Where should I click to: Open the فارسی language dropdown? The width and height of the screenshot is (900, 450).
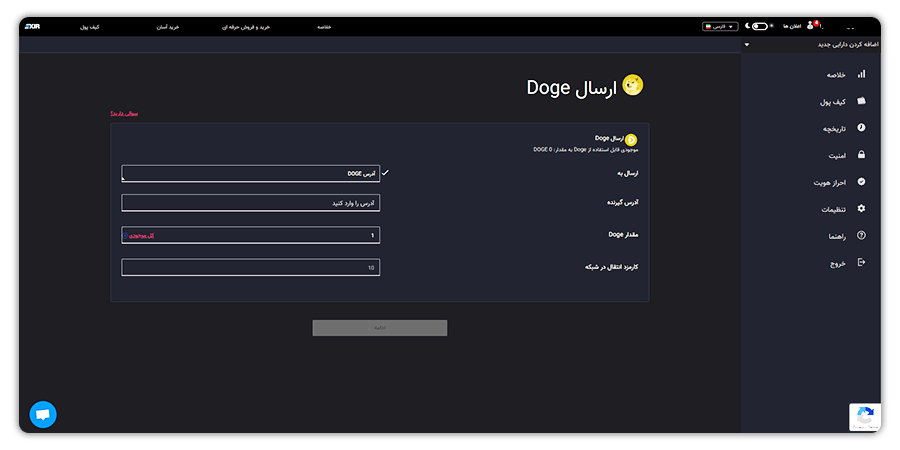pyautogui.click(x=720, y=26)
